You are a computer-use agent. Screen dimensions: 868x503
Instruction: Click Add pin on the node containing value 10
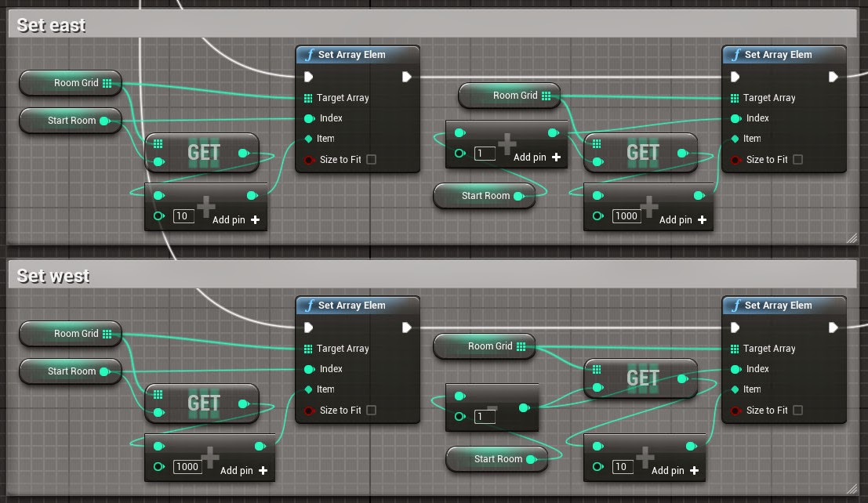pos(228,220)
